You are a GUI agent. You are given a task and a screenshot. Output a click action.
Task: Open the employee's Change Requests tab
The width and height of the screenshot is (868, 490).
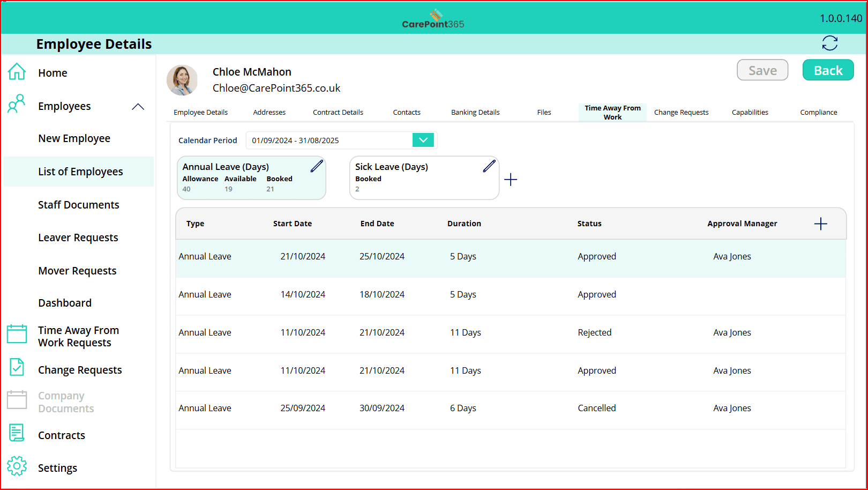coord(682,113)
